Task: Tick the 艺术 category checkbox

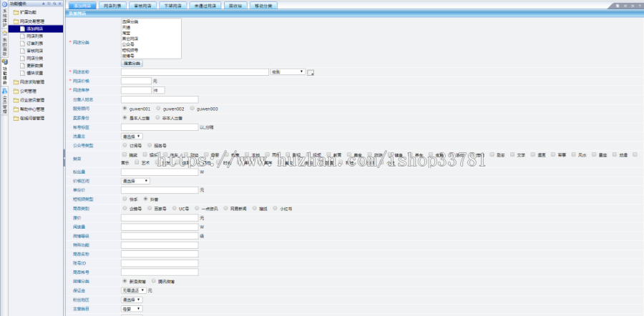Action: [137, 162]
